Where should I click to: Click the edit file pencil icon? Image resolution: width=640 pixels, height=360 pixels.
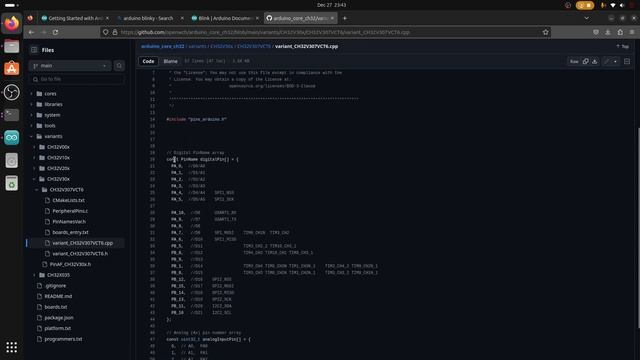click(607, 62)
